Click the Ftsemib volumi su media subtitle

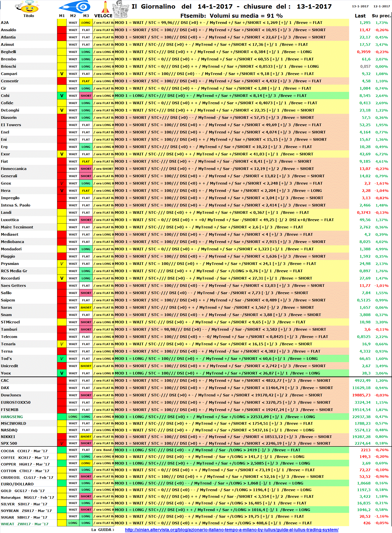231,16
